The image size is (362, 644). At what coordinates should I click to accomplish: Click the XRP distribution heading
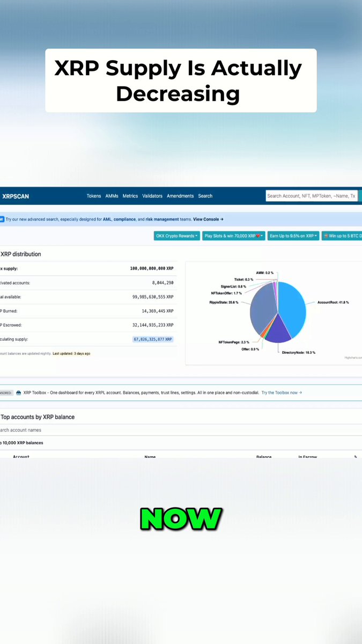tap(20, 254)
